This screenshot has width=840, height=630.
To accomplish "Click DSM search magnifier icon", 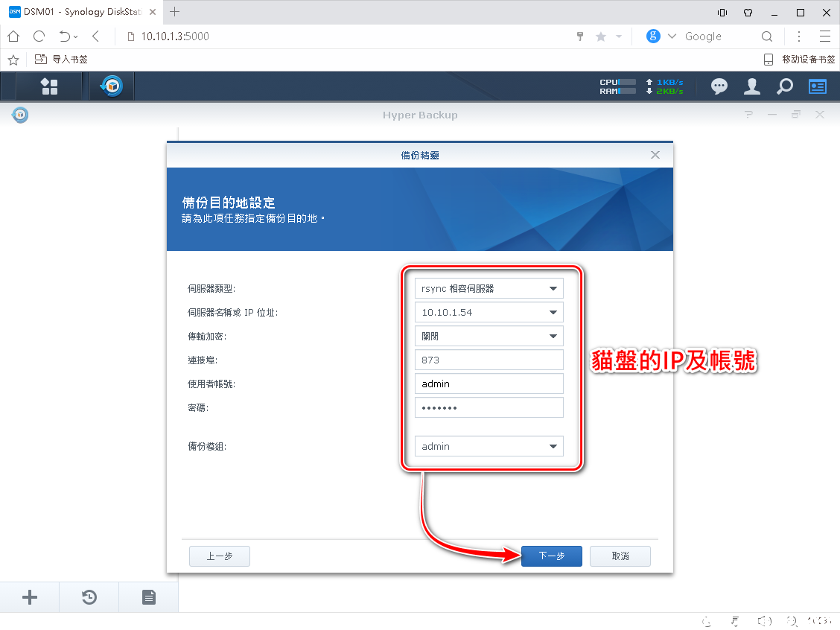I will [784, 86].
